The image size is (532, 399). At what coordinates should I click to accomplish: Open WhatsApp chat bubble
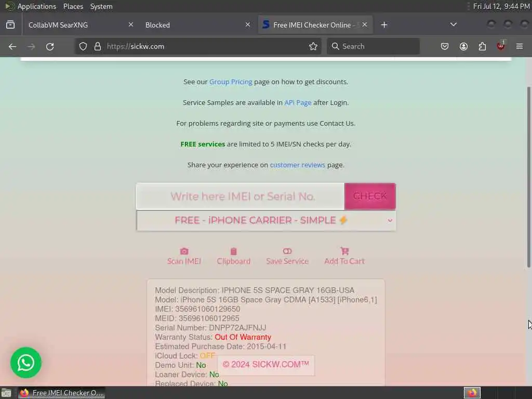(x=26, y=363)
